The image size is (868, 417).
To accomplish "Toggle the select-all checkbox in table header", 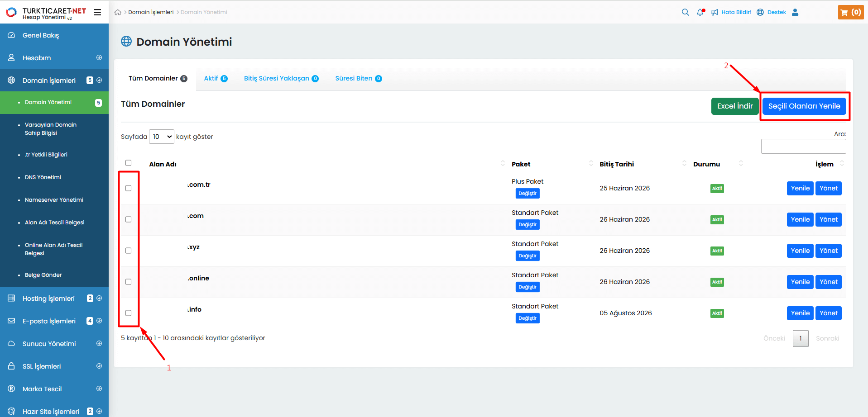I will [129, 163].
